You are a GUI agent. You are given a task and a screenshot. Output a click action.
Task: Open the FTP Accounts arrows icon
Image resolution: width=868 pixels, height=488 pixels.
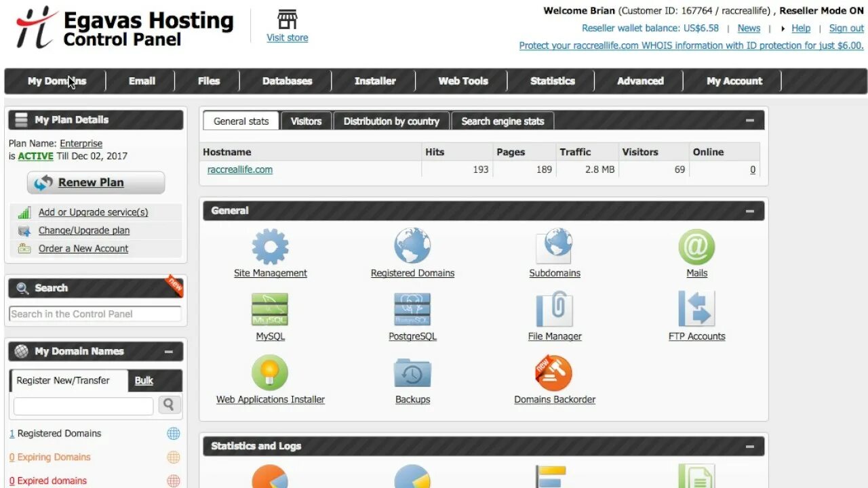tap(696, 310)
